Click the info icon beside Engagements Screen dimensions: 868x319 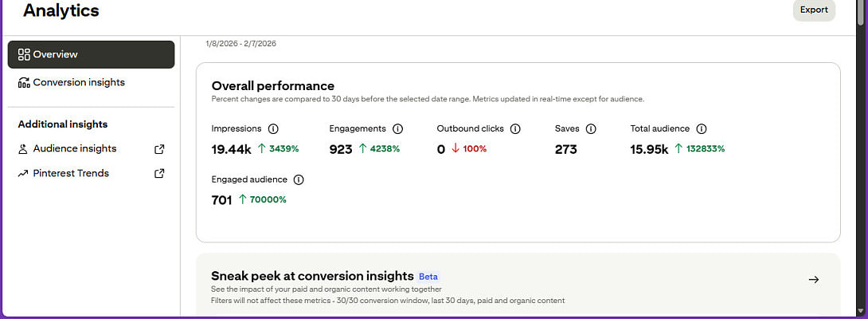tap(398, 128)
